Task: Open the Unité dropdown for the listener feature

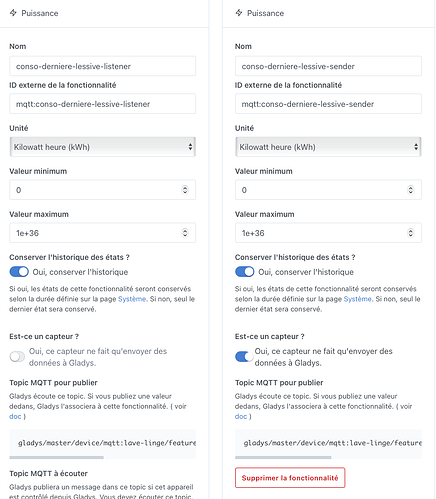Action: (x=102, y=147)
